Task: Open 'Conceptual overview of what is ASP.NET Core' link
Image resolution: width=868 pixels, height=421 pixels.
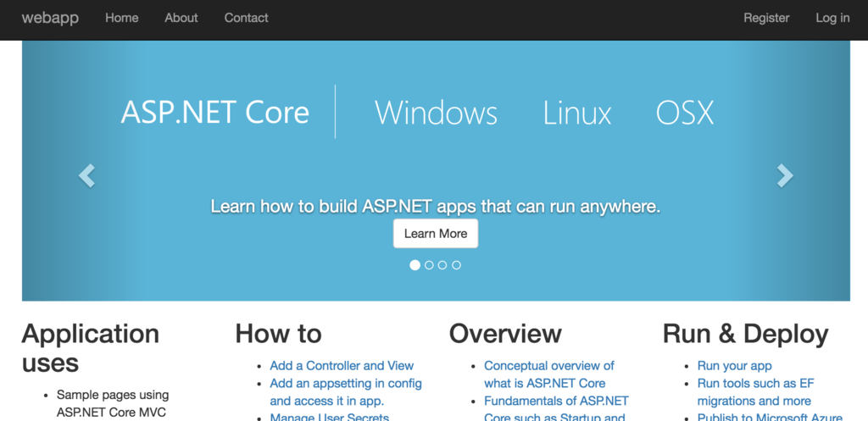Action: (x=549, y=374)
